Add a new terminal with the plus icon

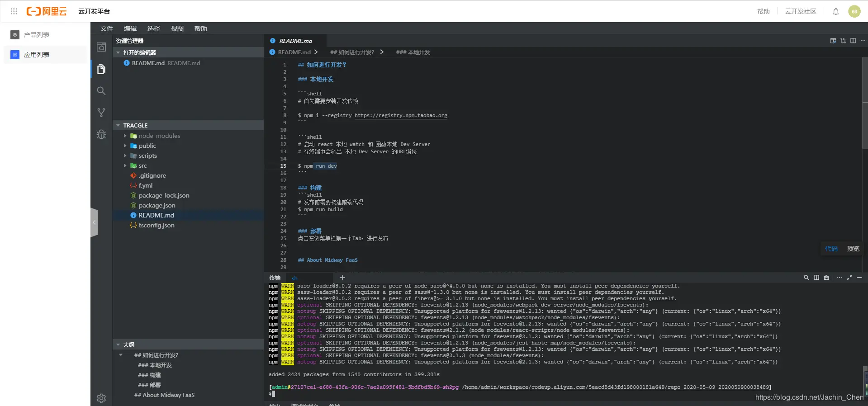click(342, 278)
